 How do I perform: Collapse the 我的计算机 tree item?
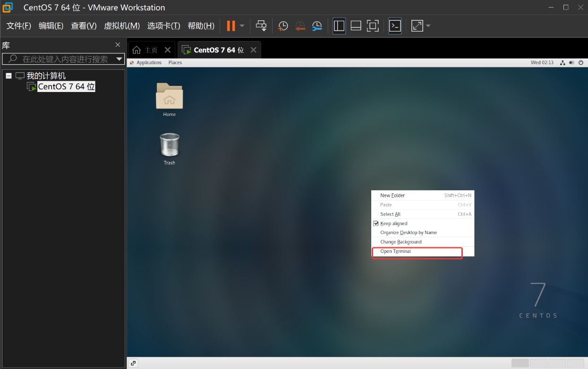tap(9, 75)
